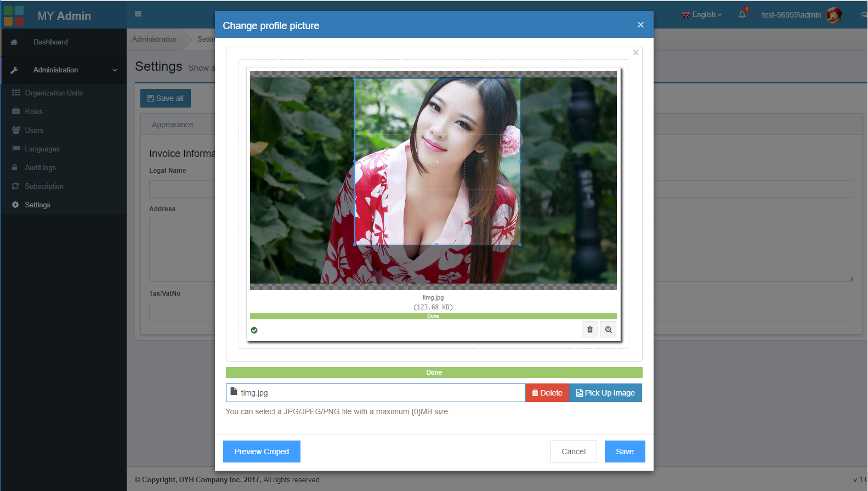Click the file icon beside timg.jpg

click(x=234, y=392)
